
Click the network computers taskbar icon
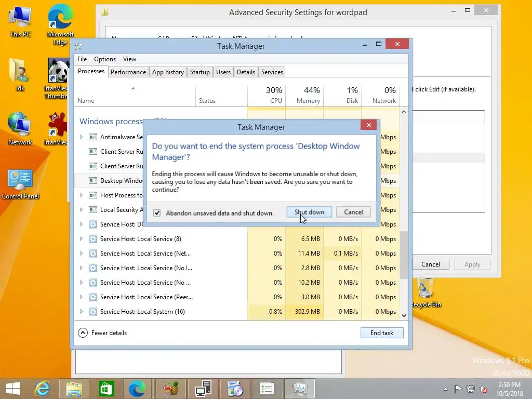tap(203, 389)
